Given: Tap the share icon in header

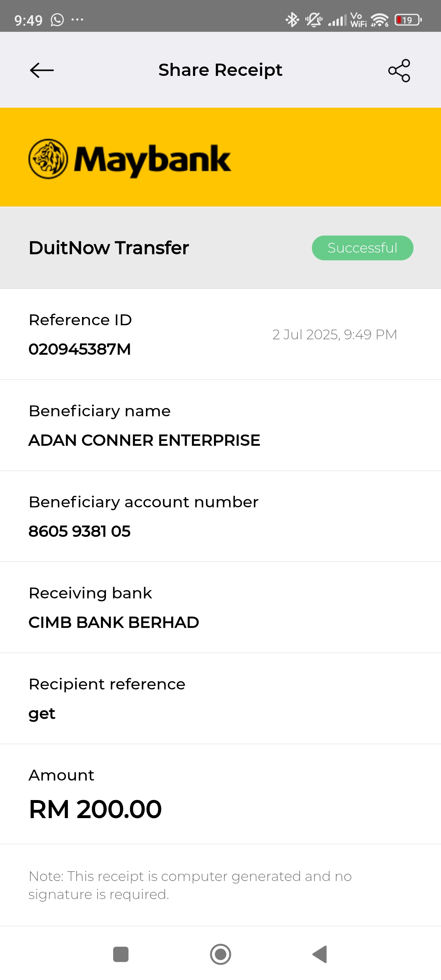Looking at the screenshot, I should coord(399,70).
